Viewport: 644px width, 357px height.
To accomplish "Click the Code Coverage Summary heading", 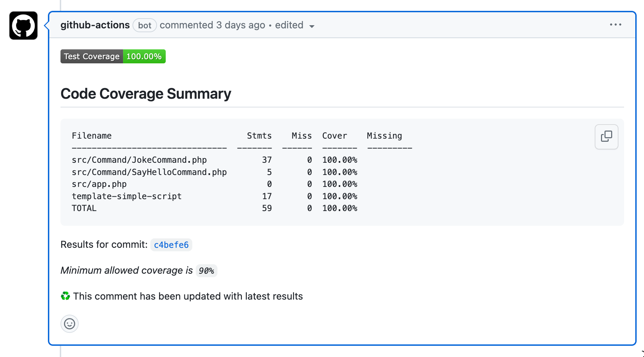I will [145, 93].
